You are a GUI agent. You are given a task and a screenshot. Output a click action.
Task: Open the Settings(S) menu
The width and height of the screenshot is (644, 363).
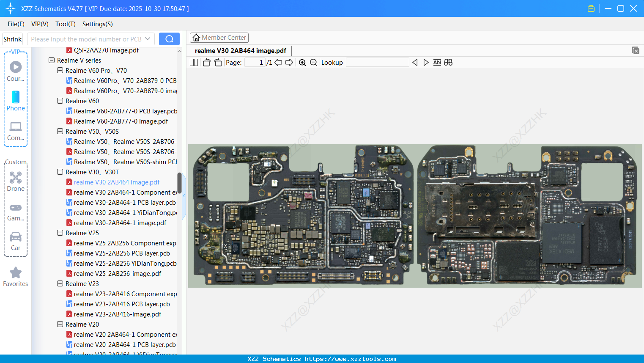97,24
